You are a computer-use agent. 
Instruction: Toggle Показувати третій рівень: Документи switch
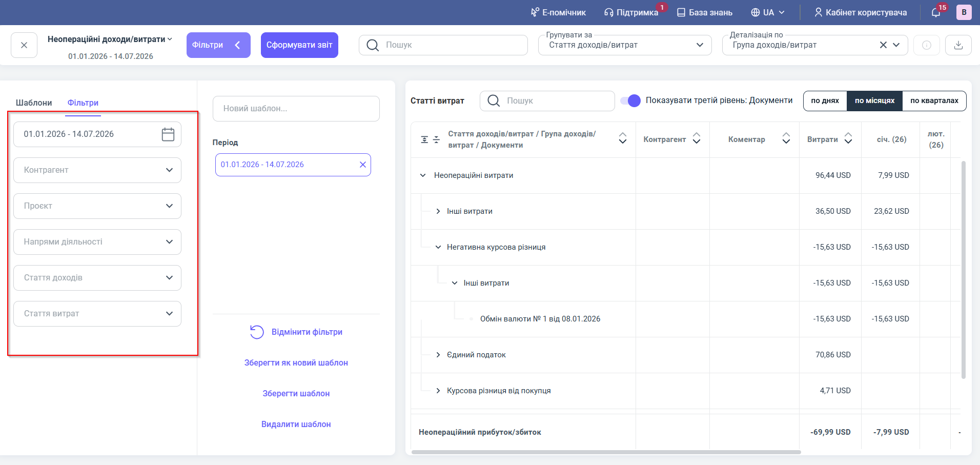point(630,101)
